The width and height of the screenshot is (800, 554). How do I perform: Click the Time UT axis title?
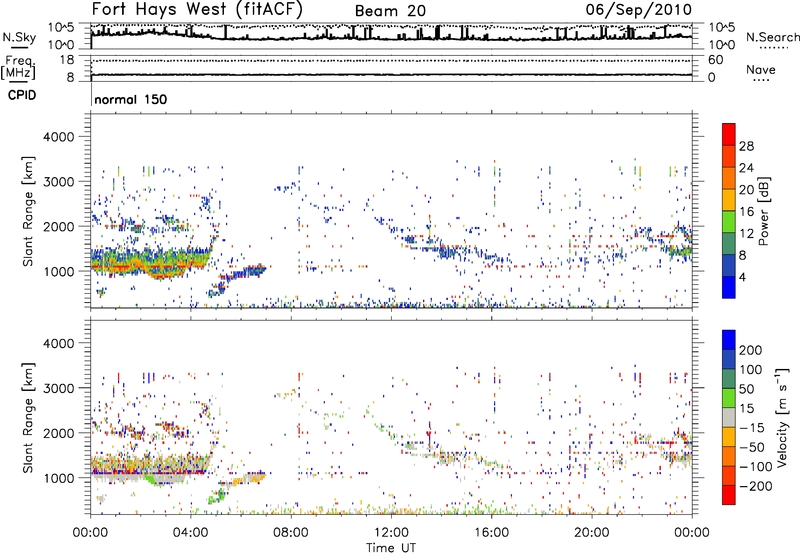(391, 548)
